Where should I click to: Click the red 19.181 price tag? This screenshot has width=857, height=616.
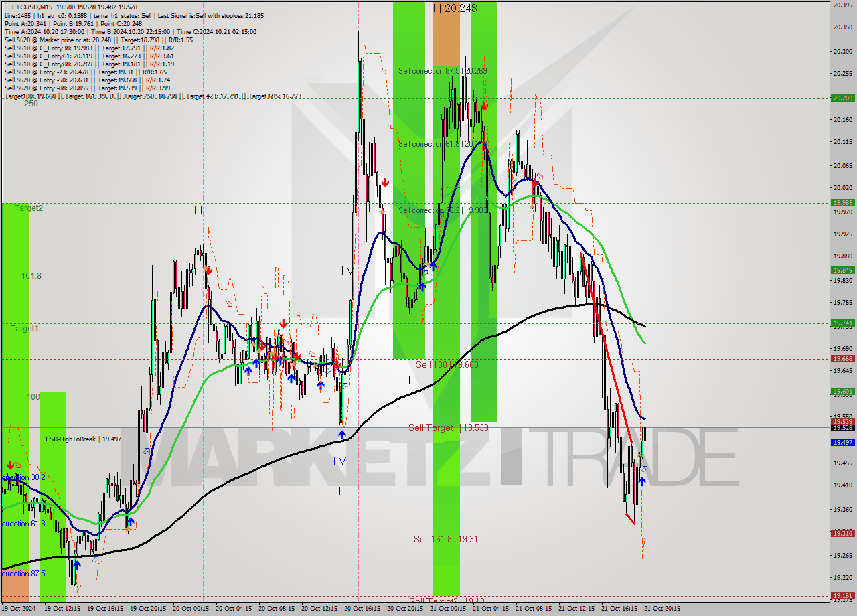pos(842,595)
